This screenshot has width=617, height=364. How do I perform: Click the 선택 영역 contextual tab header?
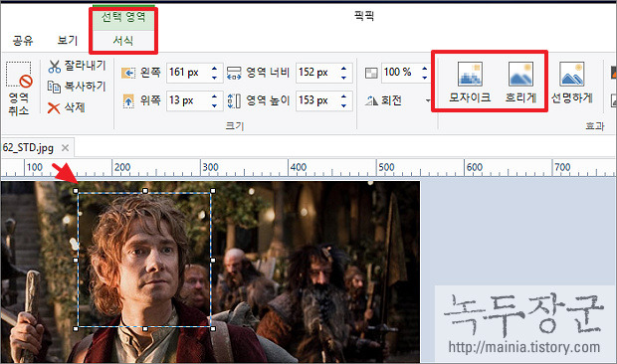pos(123,17)
